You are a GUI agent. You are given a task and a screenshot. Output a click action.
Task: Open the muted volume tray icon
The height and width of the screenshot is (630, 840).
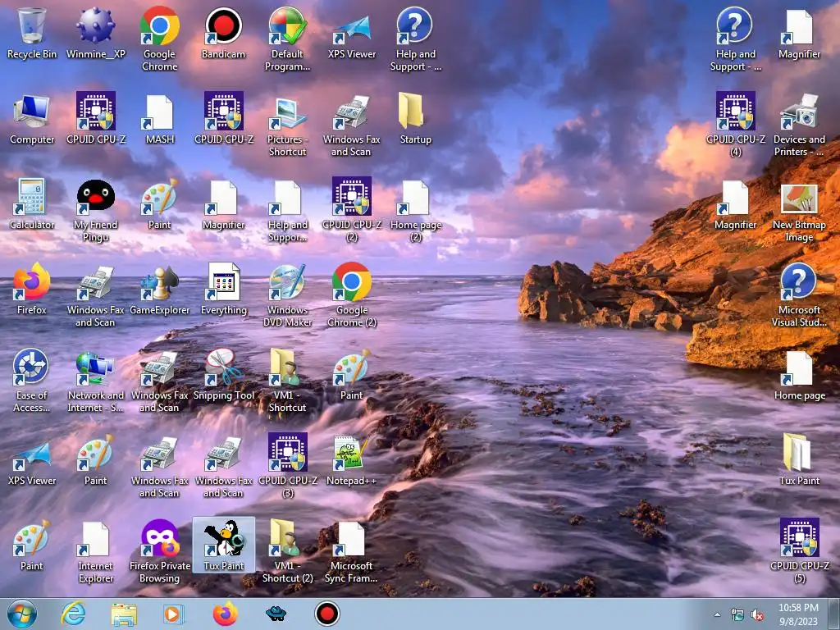click(x=757, y=615)
